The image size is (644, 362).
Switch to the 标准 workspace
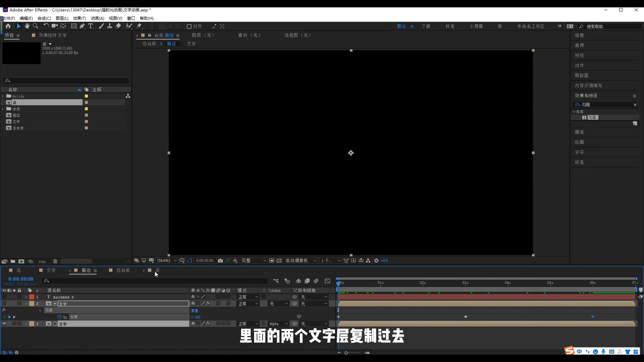click(x=450, y=26)
